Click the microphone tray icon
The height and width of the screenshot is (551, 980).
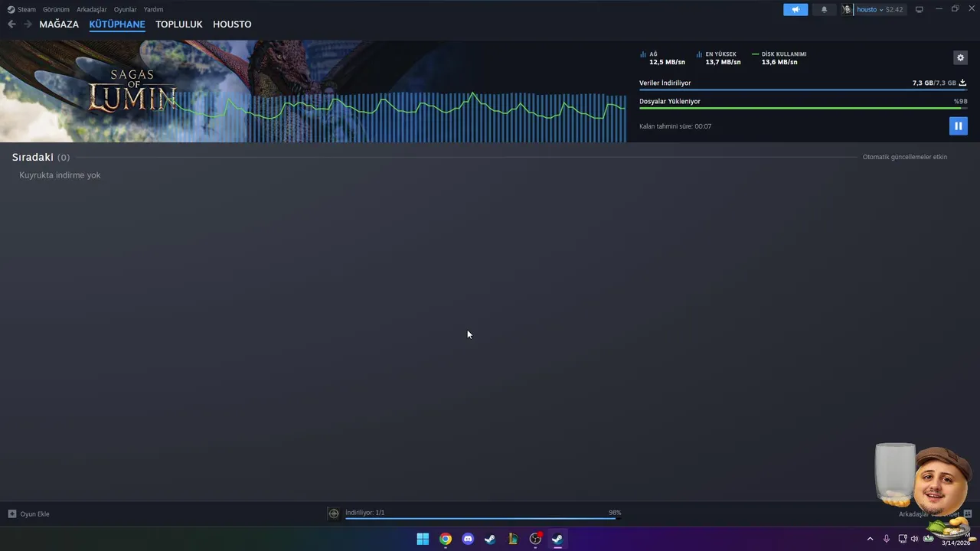(x=887, y=539)
